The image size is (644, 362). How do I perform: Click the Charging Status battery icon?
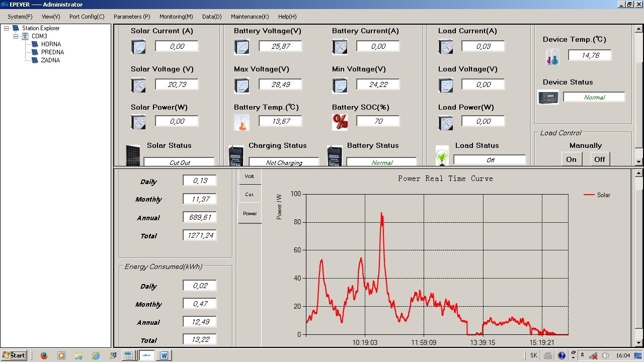(235, 156)
